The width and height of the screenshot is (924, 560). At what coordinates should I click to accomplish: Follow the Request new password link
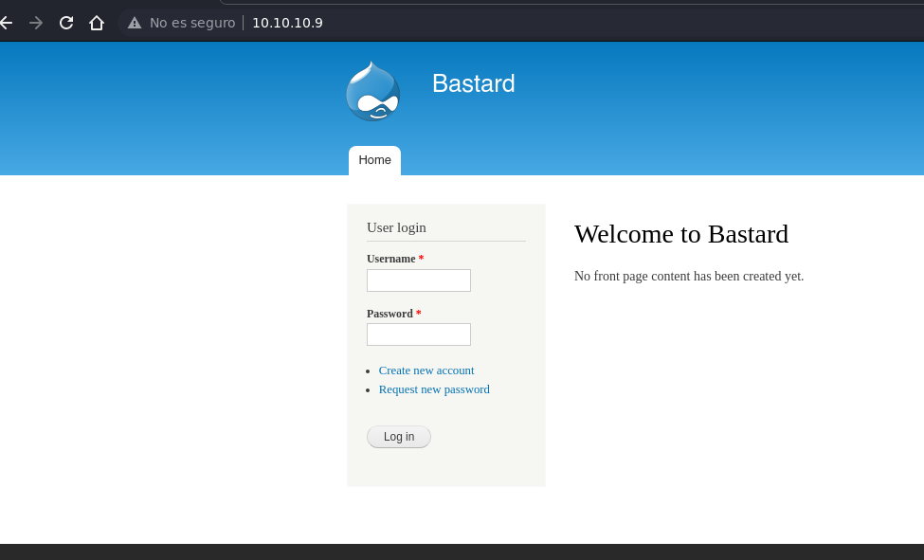point(434,389)
